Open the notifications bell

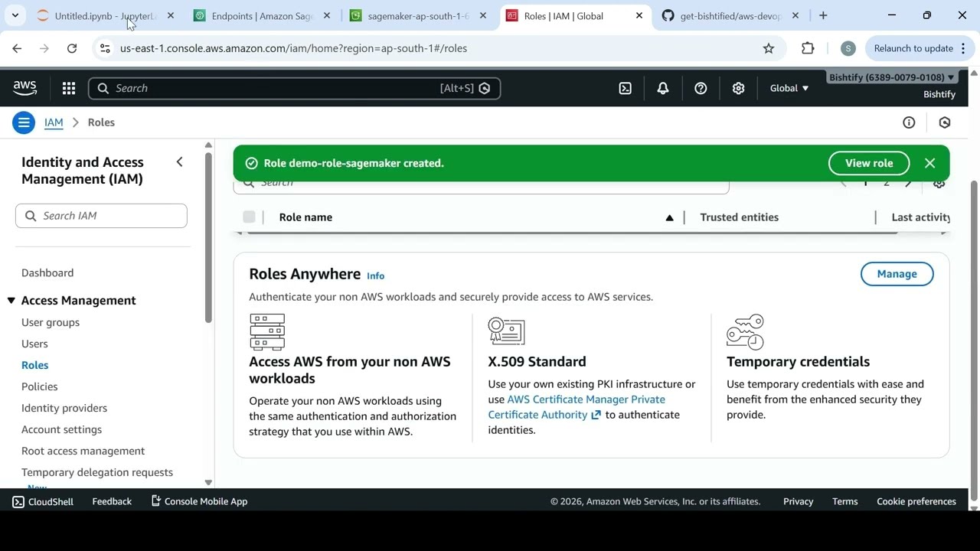point(663,88)
